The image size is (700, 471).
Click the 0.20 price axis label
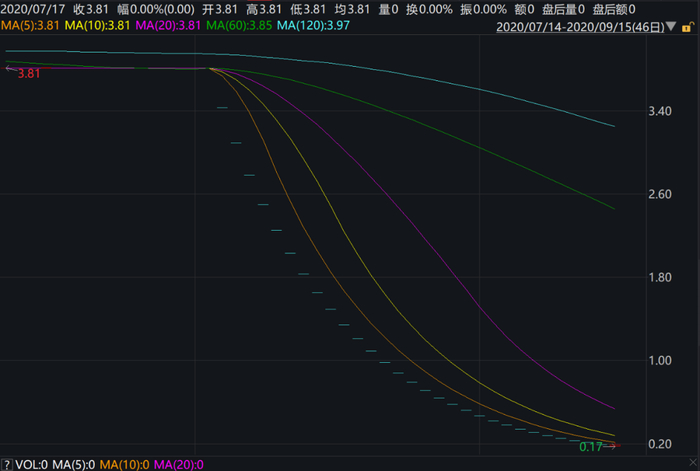(x=660, y=444)
